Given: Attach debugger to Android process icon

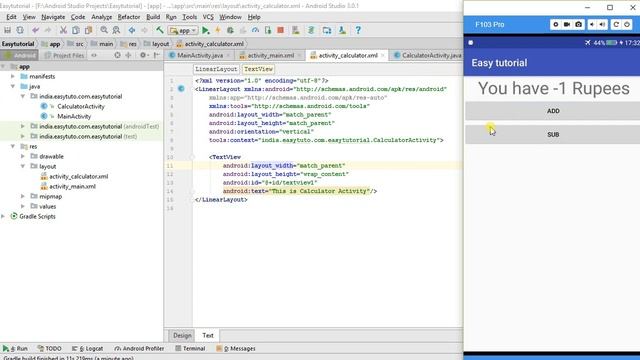Looking at the screenshot, I should point(268,30).
